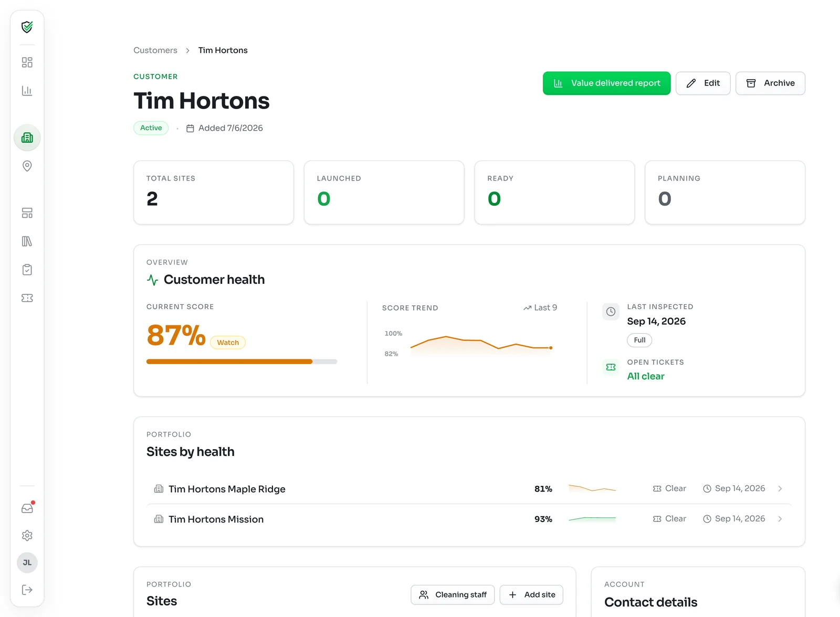Click the All clear open tickets text
The image size is (840, 617).
[646, 376]
